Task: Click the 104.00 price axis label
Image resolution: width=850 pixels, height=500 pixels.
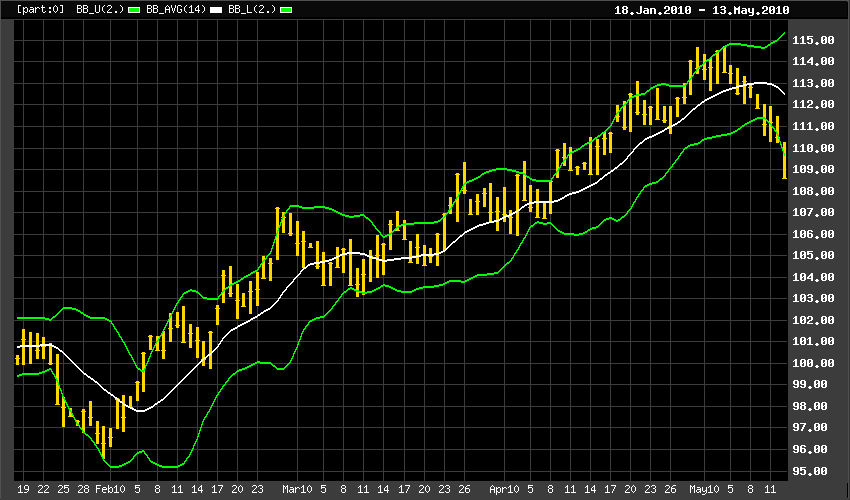Action: (x=813, y=277)
